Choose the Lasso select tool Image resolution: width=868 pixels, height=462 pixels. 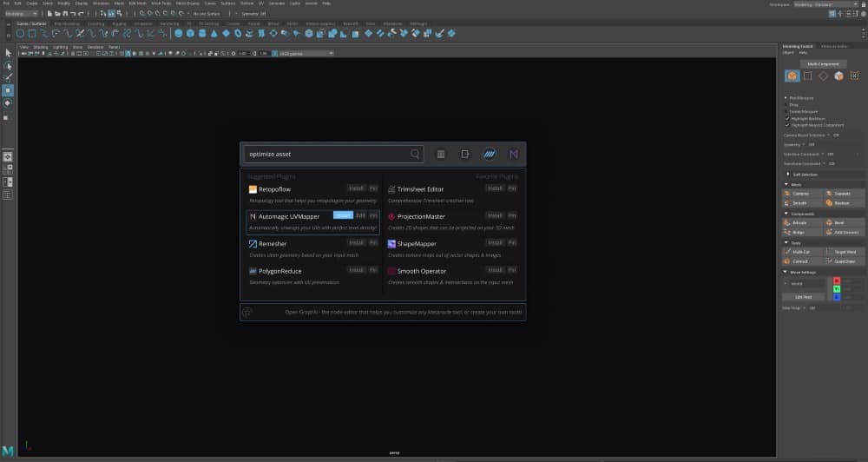[x=8, y=66]
